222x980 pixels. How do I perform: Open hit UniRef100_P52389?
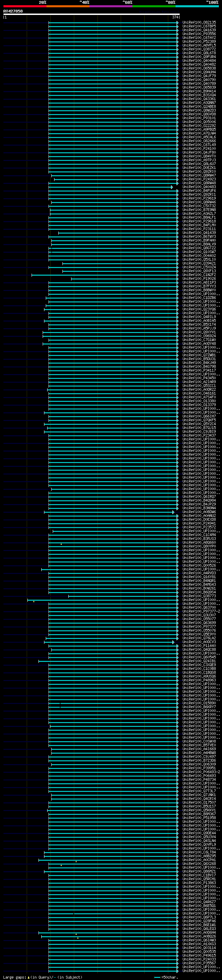pyautogui.click(x=199, y=41)
